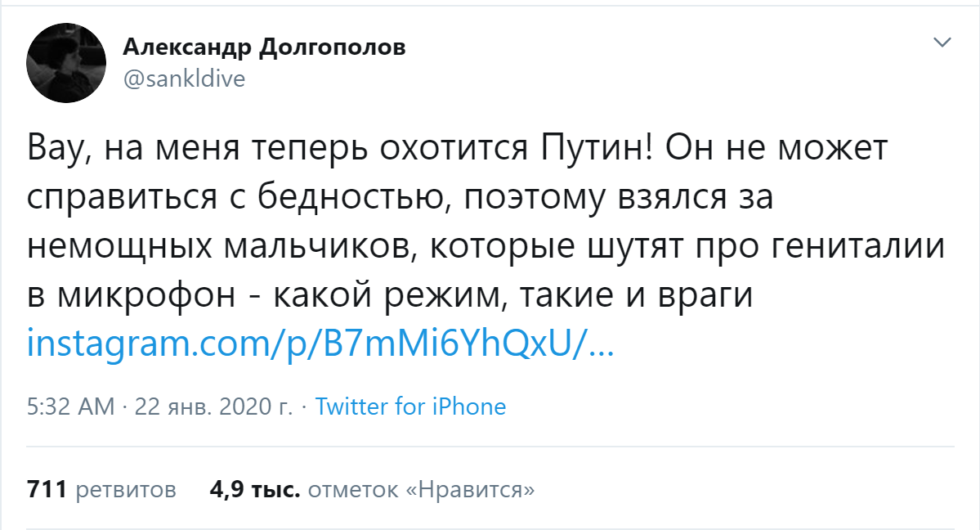980x530 pixels.
Task: Click the profile avatar of Александр Долгополов
Action: [x=65, y=61]
